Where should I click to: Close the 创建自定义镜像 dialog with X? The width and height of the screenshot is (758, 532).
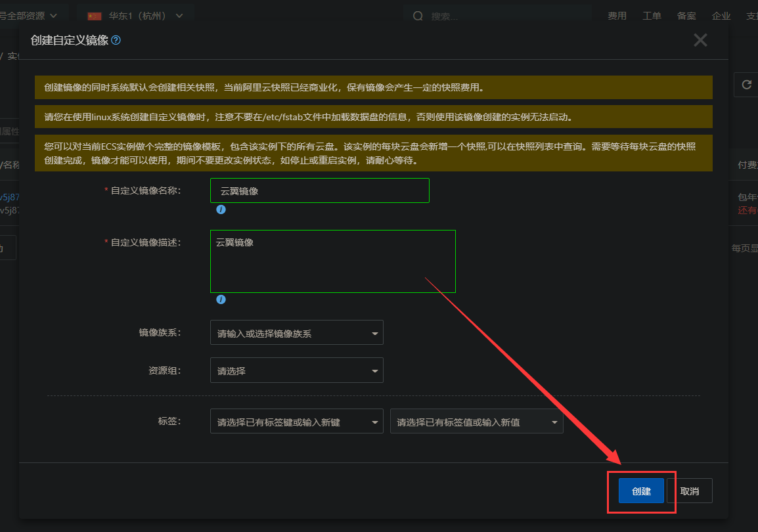point(700,40)
